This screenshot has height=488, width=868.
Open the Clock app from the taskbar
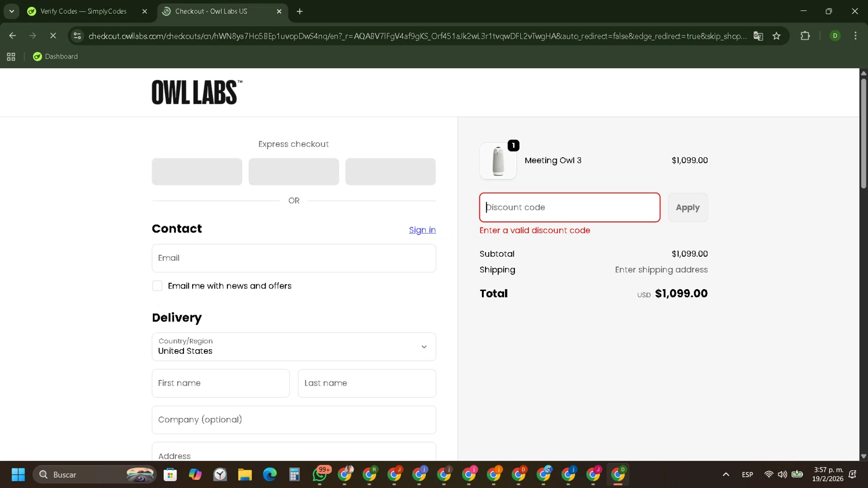220,475
